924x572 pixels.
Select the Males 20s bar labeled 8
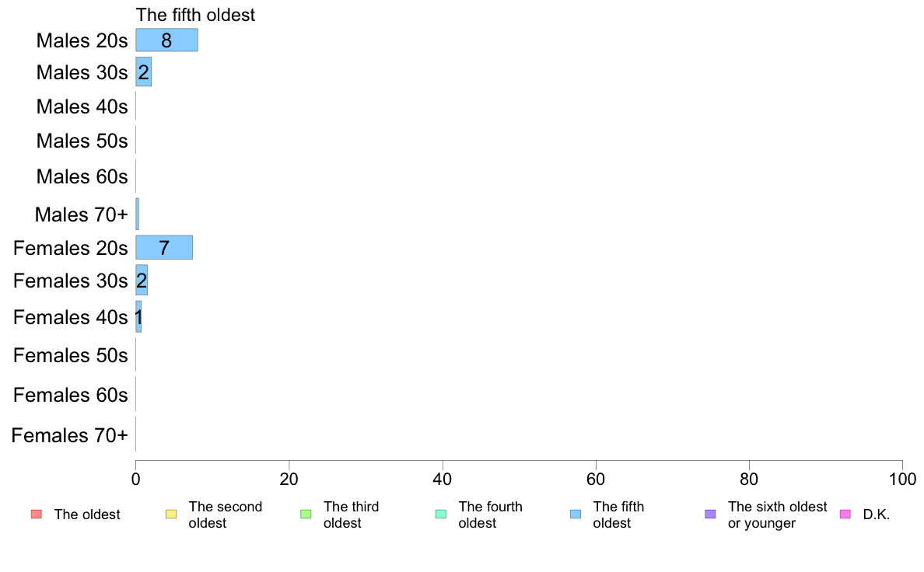pos(166,40)
